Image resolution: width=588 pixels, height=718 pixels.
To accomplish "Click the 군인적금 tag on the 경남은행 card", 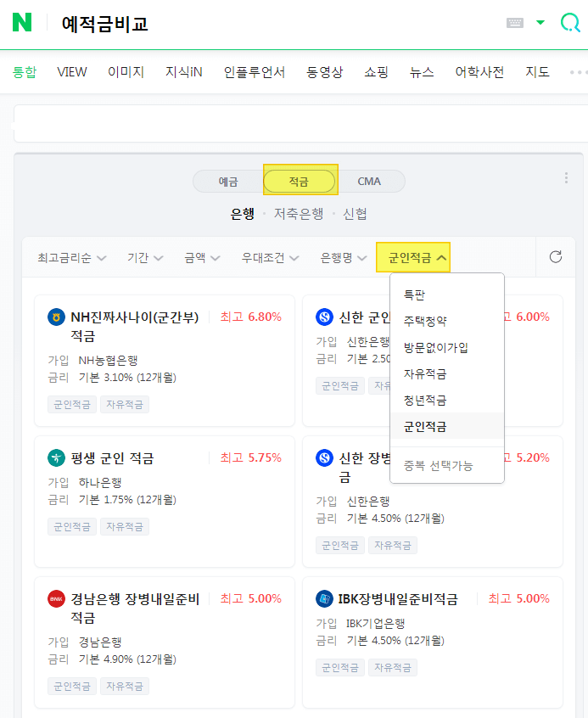I will 72,686.
